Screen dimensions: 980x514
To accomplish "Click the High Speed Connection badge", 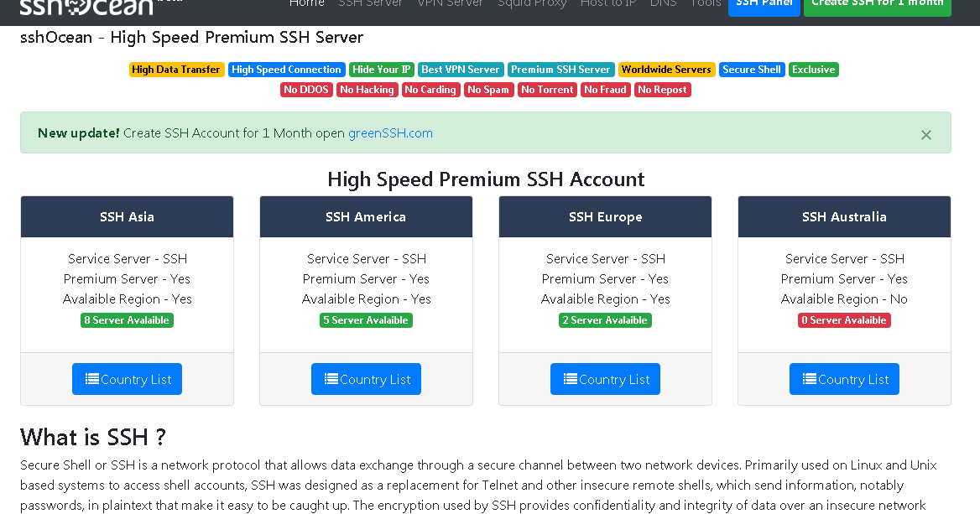I will (x=286, y=70).
